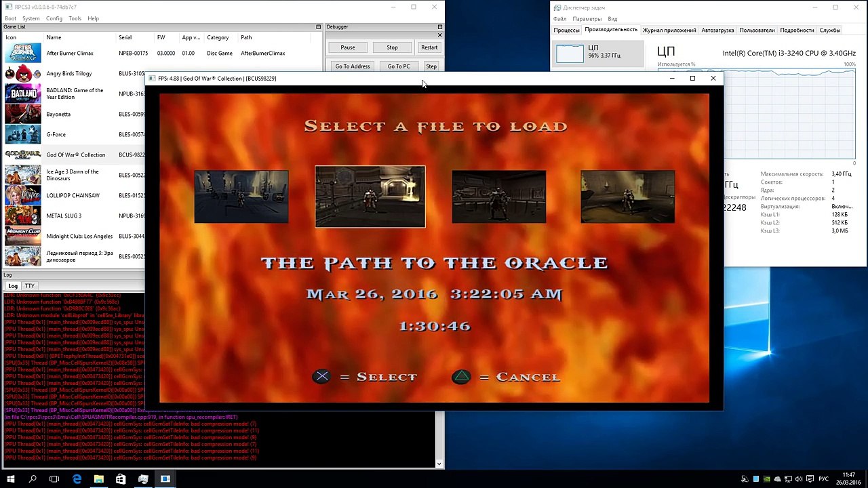Open the Windows Store from the taskbar
Screen dimensions: 868x488
click(x=121, y=479)
